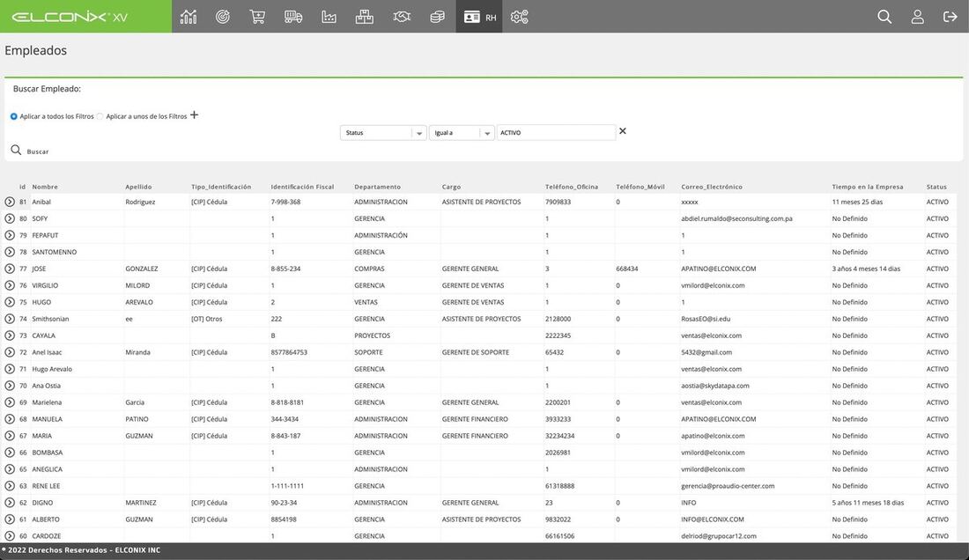Viewport: 969px width, 560px height.
Task: Open arrow icon for row 60 CARDOZE
Action: tap(10, 536)
